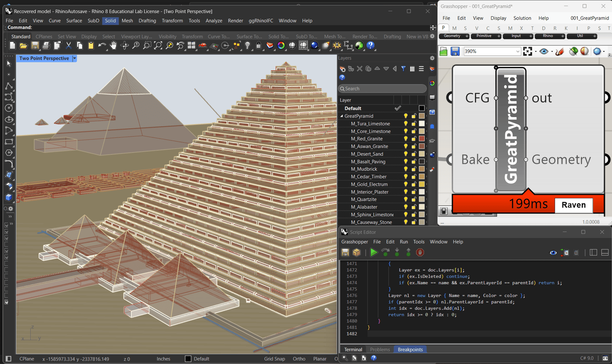Screen dimensions: 612x364
Task: Click the Layers search field
Action: click(382, 88)
